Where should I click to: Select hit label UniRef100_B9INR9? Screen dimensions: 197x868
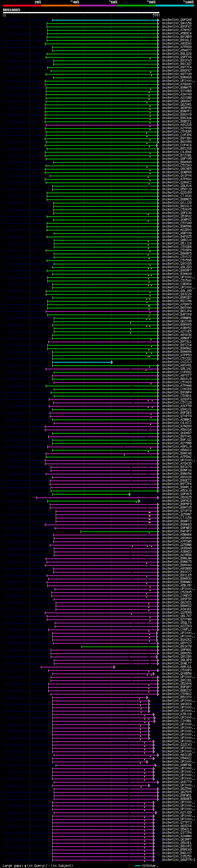click(177, 37)
